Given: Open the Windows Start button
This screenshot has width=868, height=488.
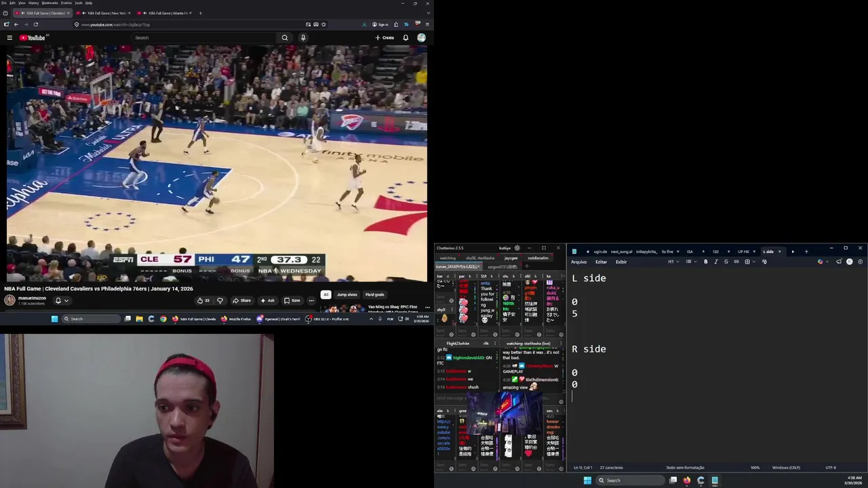Looking at the screenshot, I should click(55, 319).
